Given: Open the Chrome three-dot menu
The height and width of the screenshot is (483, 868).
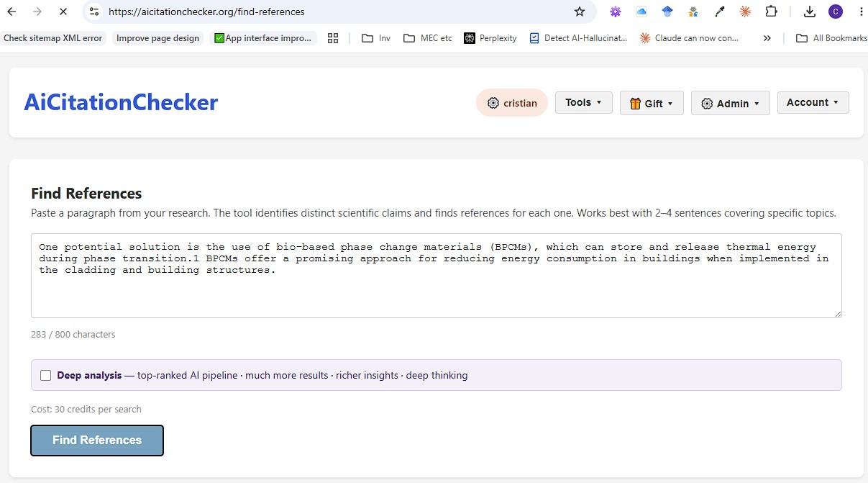Looking at the screenshot, I should pyautogui.click(x=860, y=12).
